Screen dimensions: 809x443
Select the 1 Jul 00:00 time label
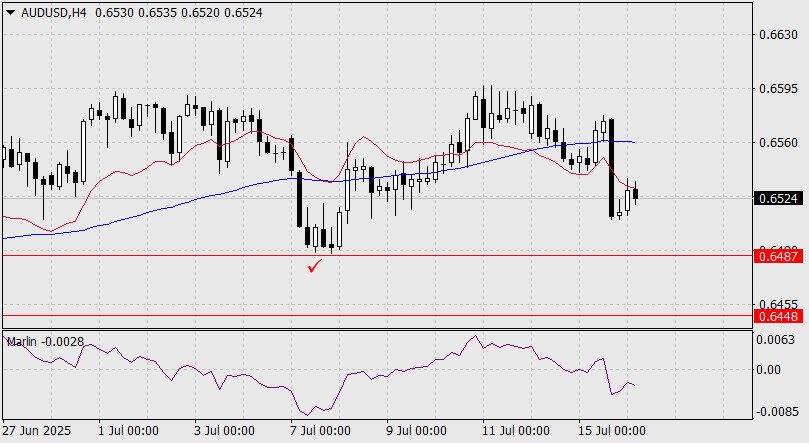click(128, 431)
